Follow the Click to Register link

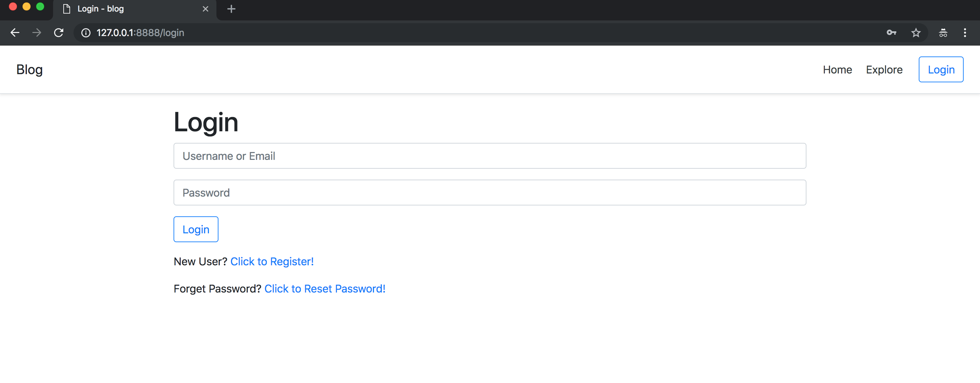tap(272, 262)
